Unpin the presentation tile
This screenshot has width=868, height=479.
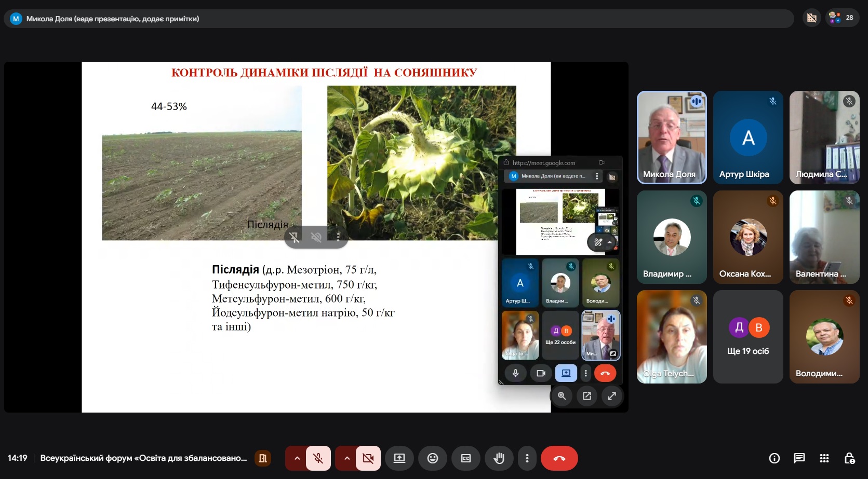point(294,237)
